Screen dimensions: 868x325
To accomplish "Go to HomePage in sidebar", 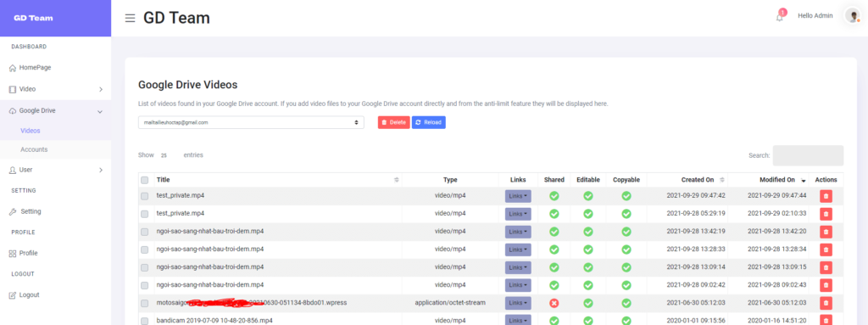I will 36,68.
